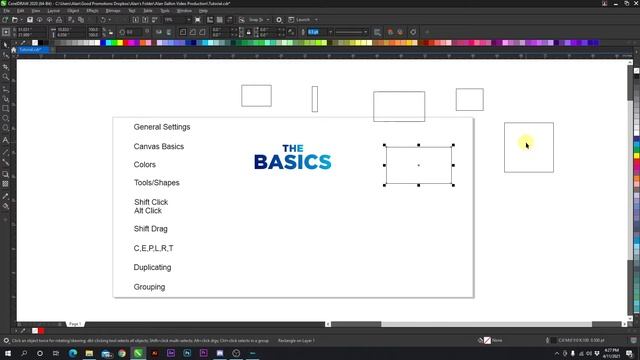Select the Freehand tool
Image resolution: width=640 pixels, height=360 pixels.
click(x=5, y=89)
